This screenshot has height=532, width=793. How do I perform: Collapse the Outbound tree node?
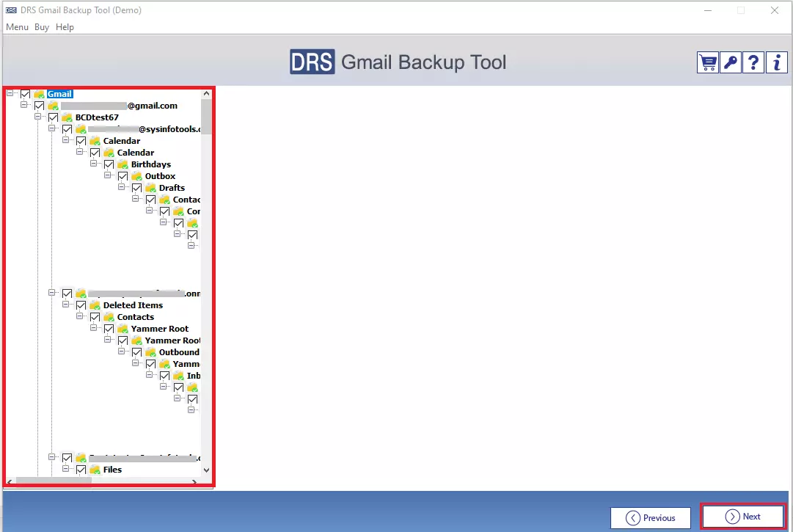[121, 351]
